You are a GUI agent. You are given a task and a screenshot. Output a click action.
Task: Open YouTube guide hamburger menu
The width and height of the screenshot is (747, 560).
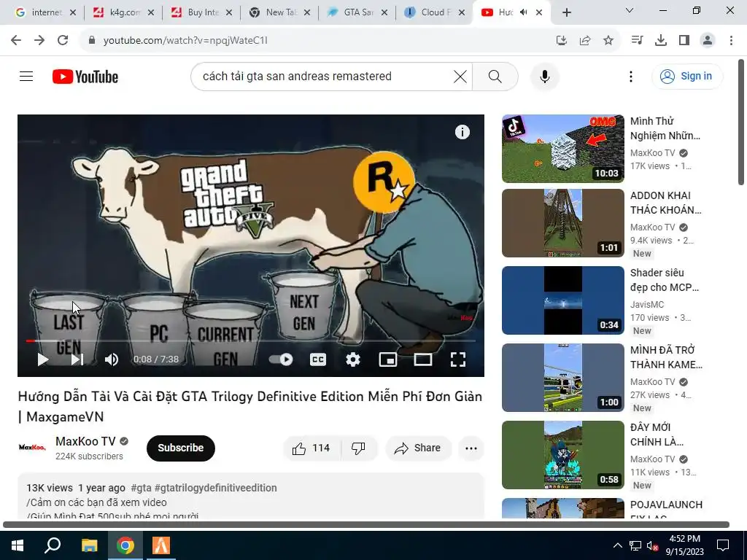pyautogui.click(x=26, y=76)
